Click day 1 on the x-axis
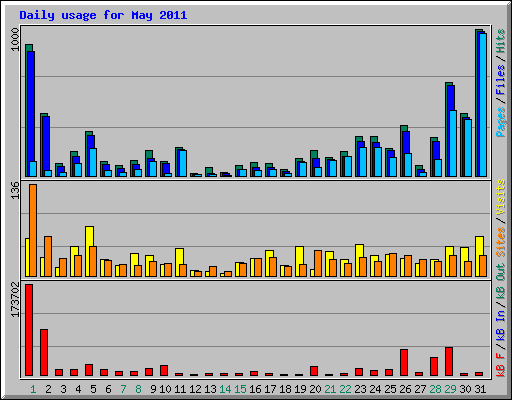The image size is (512, 400). (x=33, y=389)
